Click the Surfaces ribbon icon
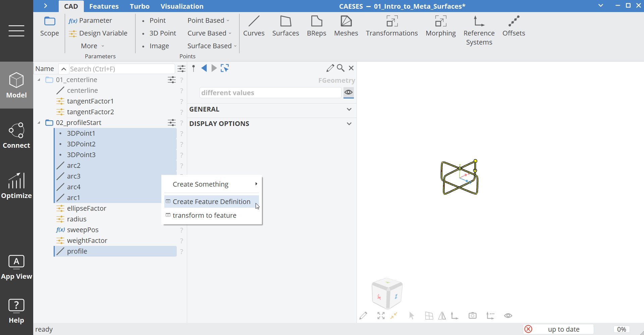 pyautogui.click(x=285, y=26)
